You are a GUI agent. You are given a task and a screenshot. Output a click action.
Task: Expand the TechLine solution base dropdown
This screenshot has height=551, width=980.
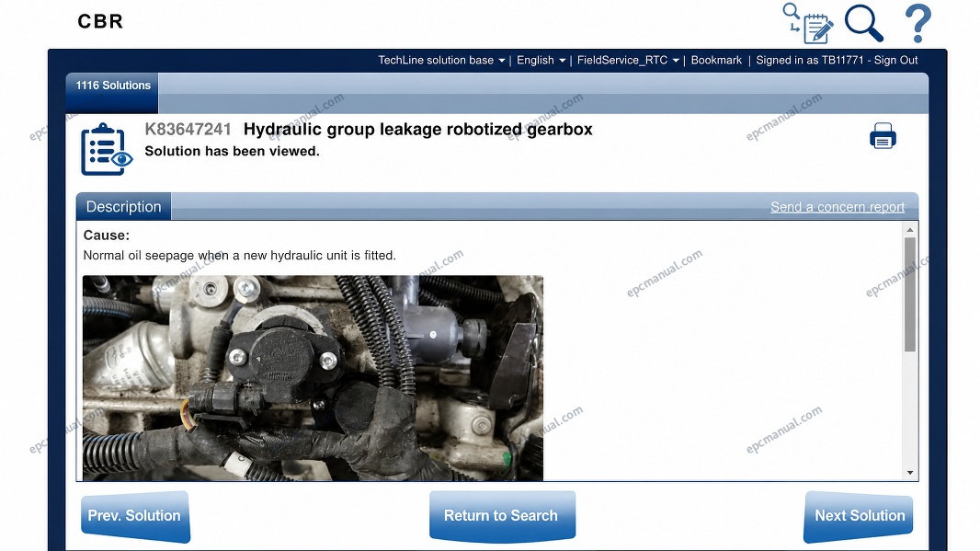441,60
